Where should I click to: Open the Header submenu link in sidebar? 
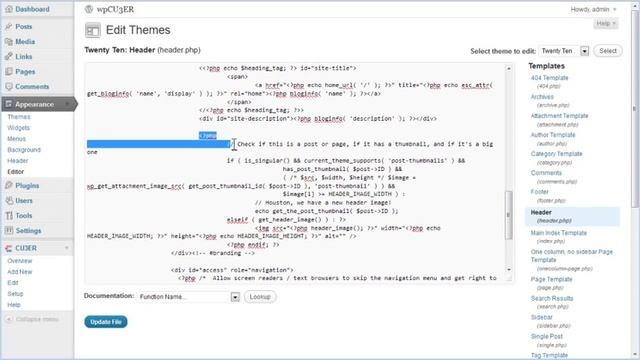pos(18,161)
